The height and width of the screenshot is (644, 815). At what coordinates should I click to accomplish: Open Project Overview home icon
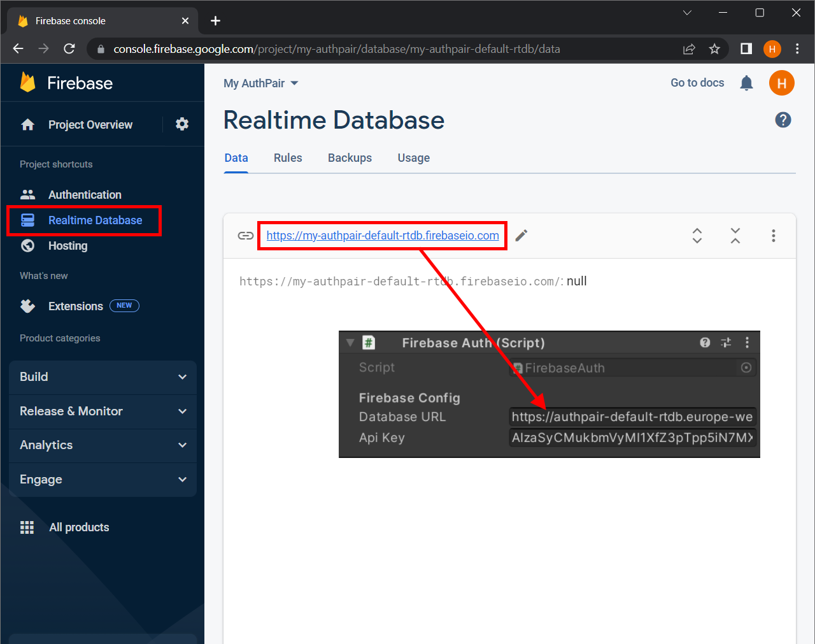pos(27,125)
